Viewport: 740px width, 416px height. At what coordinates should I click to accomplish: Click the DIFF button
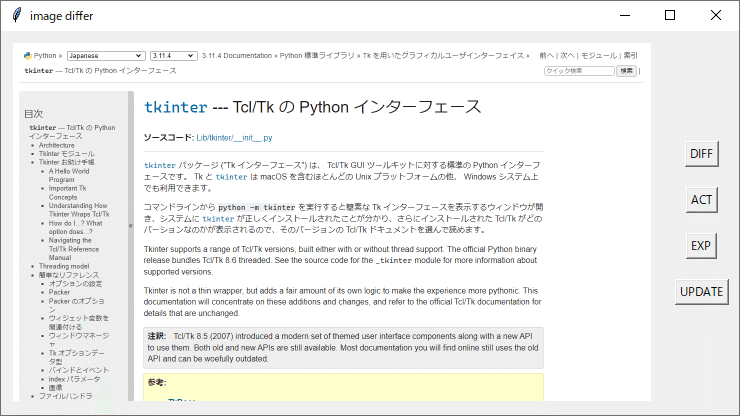(701, 154)
